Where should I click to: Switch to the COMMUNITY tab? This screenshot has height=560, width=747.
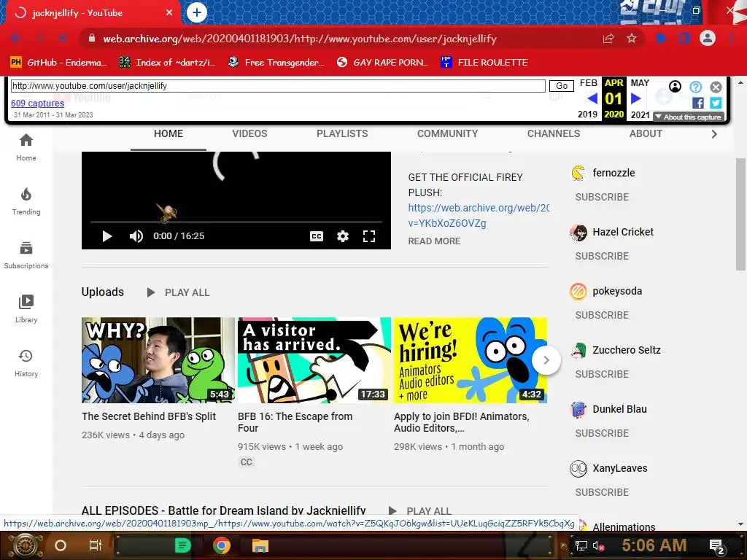pos(447,134)
